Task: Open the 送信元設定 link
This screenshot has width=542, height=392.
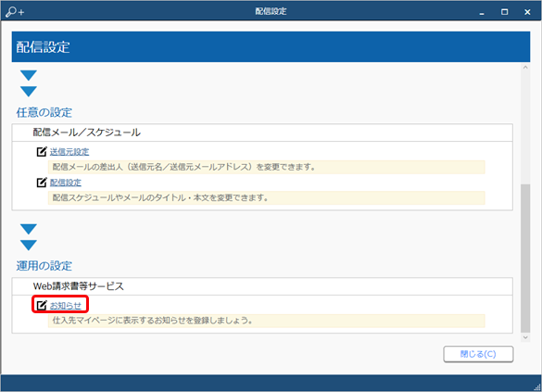Action: pos(69,152)
